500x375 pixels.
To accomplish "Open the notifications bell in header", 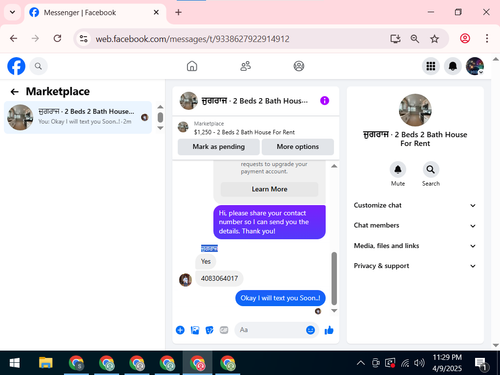I will click(453, 66).
